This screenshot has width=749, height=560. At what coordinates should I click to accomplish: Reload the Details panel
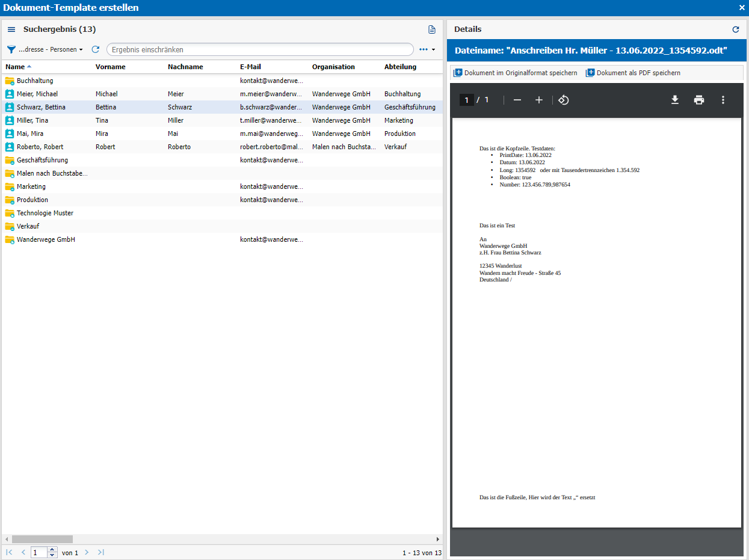[735, 29]
